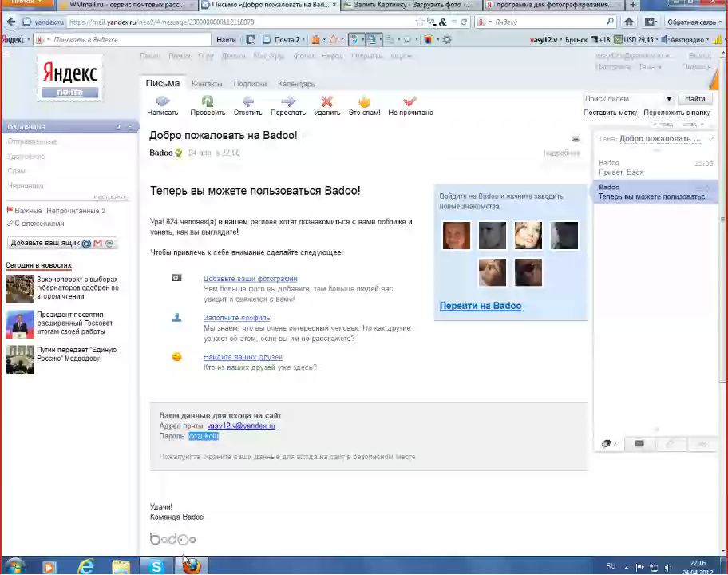
Task: Reload the page with refresh icon
Action: 463,22
